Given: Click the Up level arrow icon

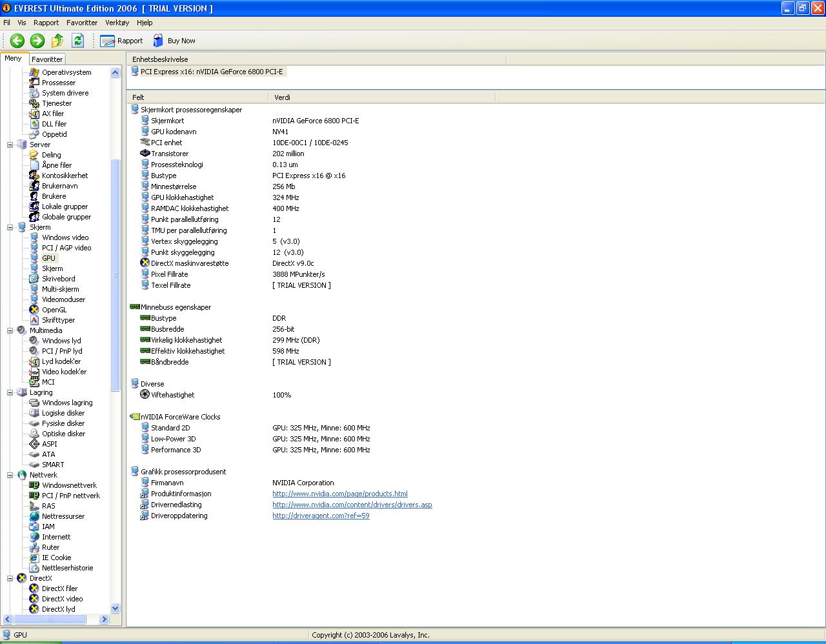Looking at the screenshot, I should (x=57, y=41).
